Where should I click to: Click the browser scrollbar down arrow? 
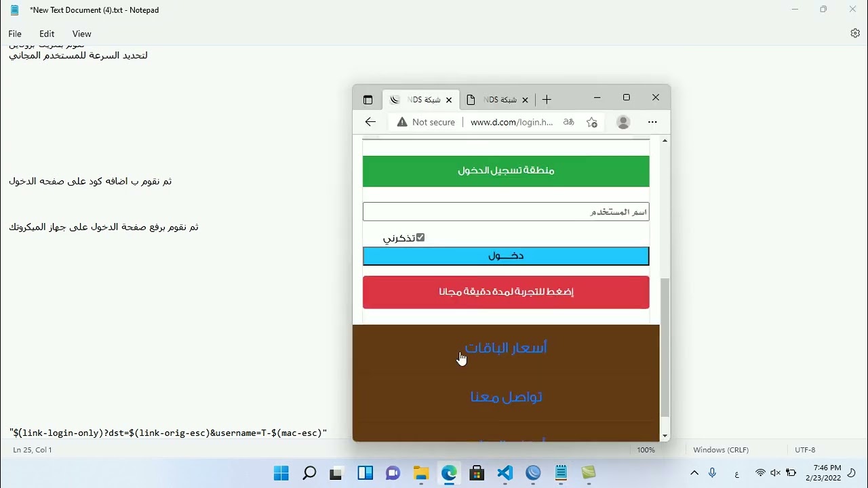pos(665,436)
